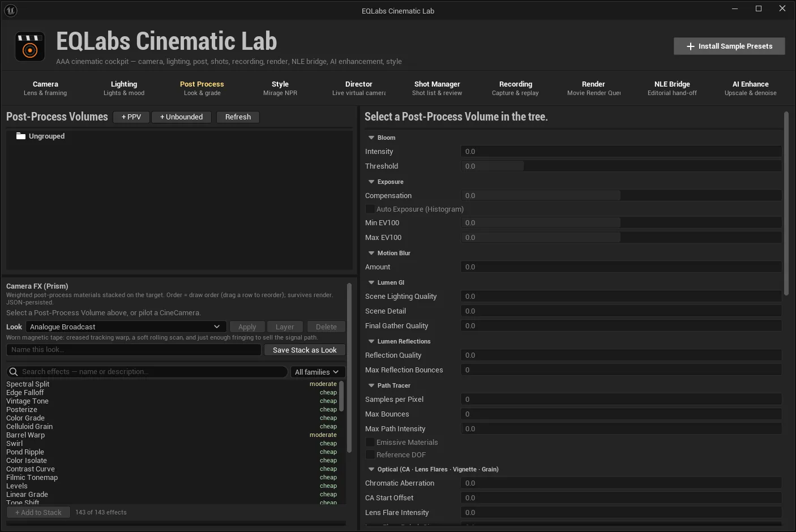Toggle Auto Exposure (Histogram) checkbox
The image size is (796, 532).
[370, 209]
